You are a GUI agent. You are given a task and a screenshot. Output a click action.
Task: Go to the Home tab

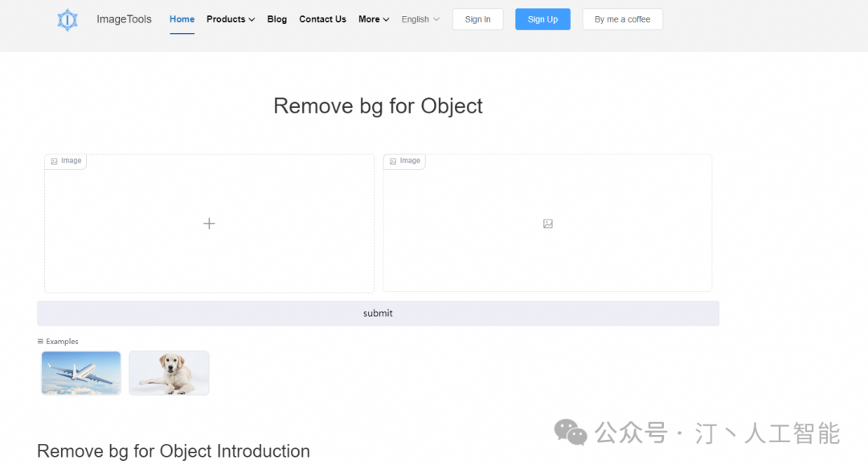[x=182, y=19]
